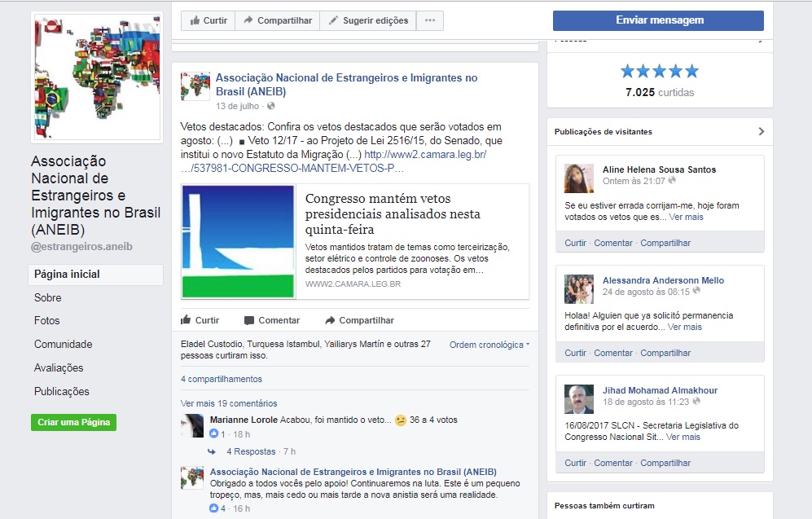Image resolution: width=812 pixels, height=519 pixels.
Task: Select Página inicial in the sidebar
Action: (96, 275)
